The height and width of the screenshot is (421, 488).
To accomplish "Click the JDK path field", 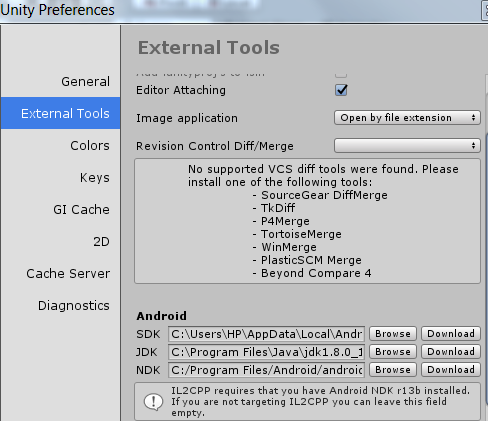I will [x=266, y=352].
